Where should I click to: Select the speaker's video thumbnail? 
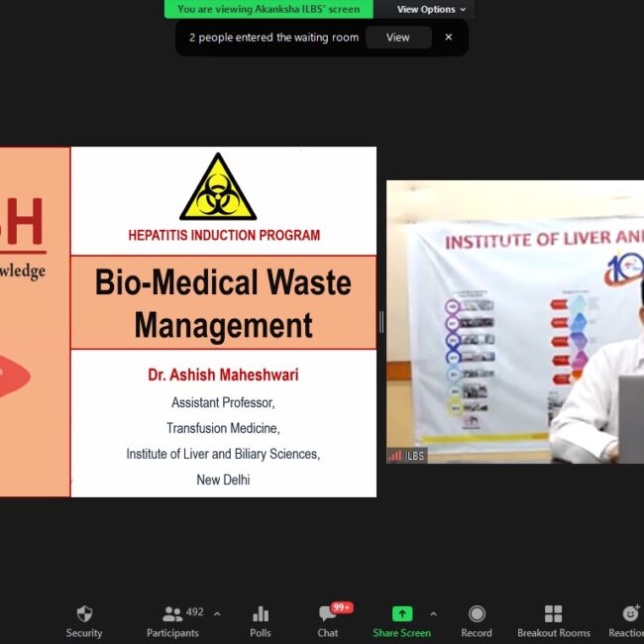coord(515,322)
